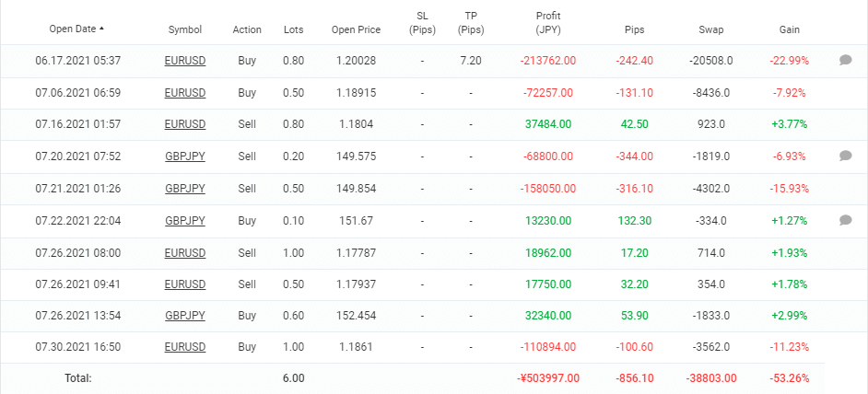Open EURUSD link in the 07.06.2021 row
The width and height of the screenshot is (868, 394).
click(185, 93)
